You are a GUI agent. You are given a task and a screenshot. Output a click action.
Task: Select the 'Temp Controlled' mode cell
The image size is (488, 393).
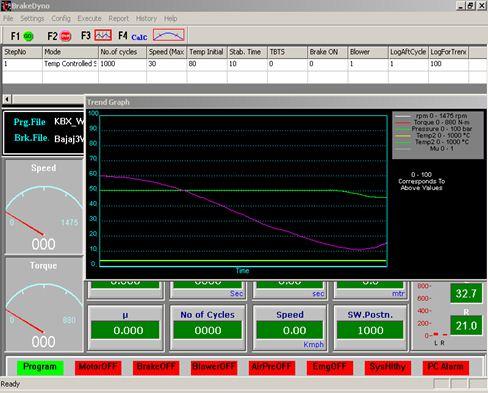click(70, 64)
